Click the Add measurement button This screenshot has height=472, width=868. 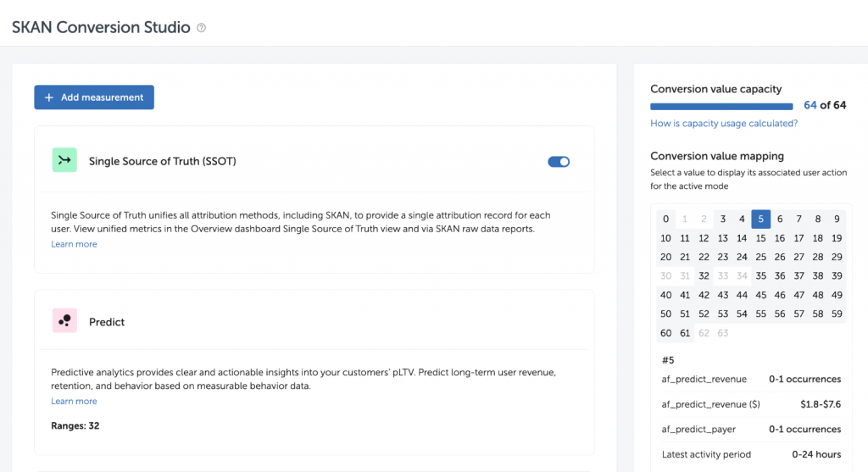pos(94,97)
